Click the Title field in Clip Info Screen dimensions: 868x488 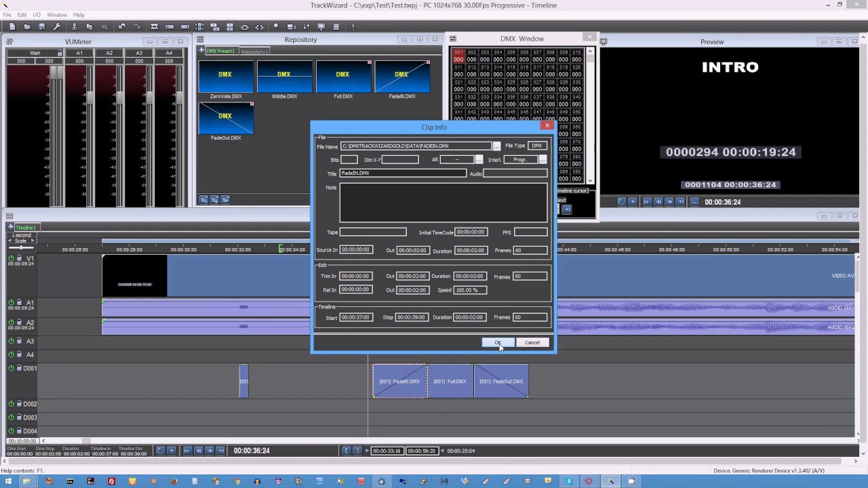click(403, 173)
